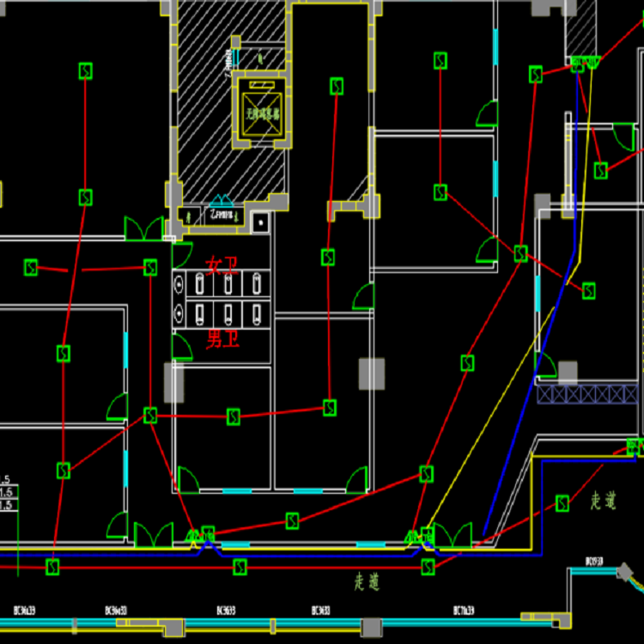
Task: Pick the leftmost smoke detector on bottom corridor
Action: (x=53, y=567)
